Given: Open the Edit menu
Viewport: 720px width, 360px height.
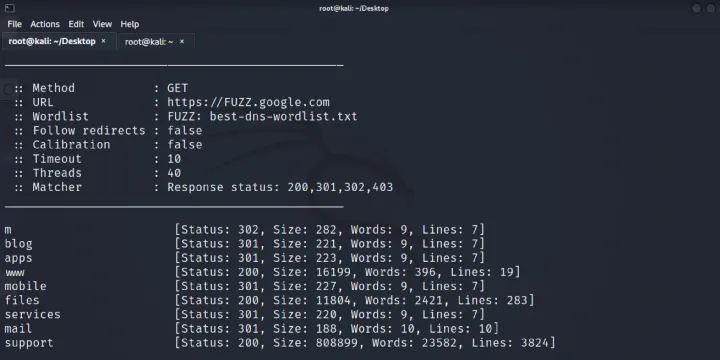Looking at the screenshot, I should point(76,24).
